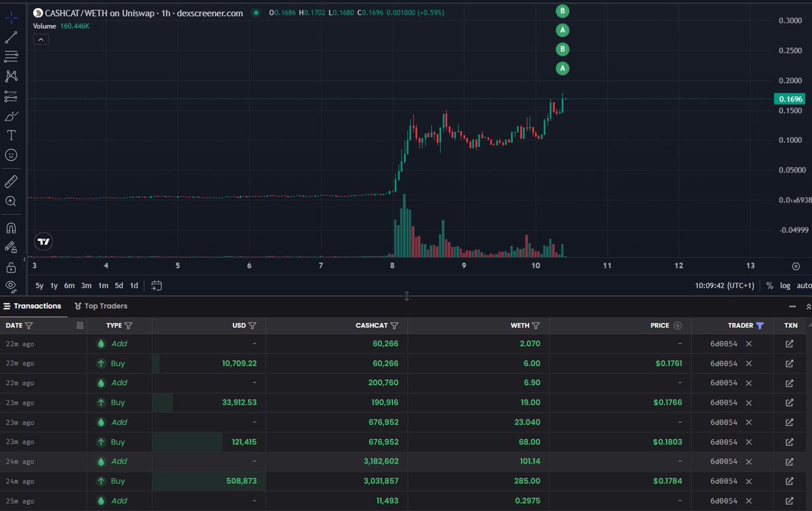Image resolution: width=812 pixels, height=511 pixels.
Task: Open the WETH column filter
Action: click(x=536, y=326)
